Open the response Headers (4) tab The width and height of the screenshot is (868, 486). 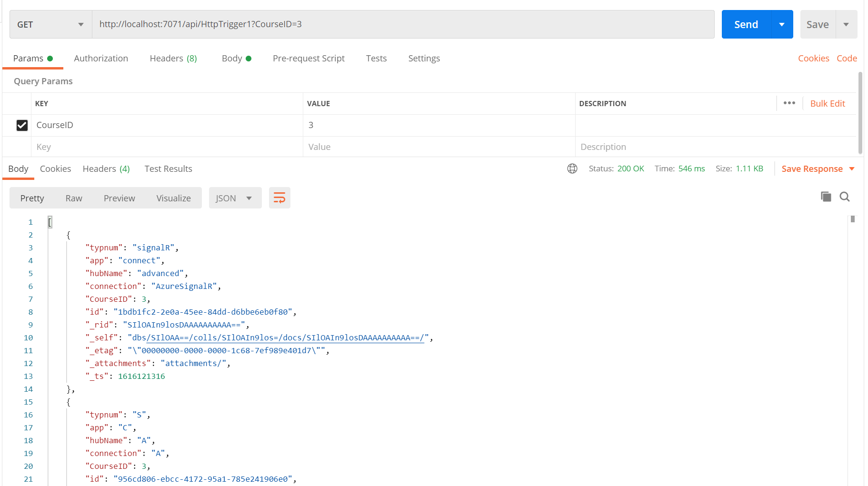(106, 169)
